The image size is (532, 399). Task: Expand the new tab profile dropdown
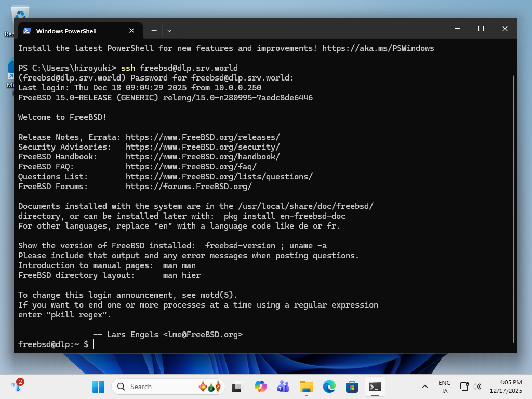[169, 31]
